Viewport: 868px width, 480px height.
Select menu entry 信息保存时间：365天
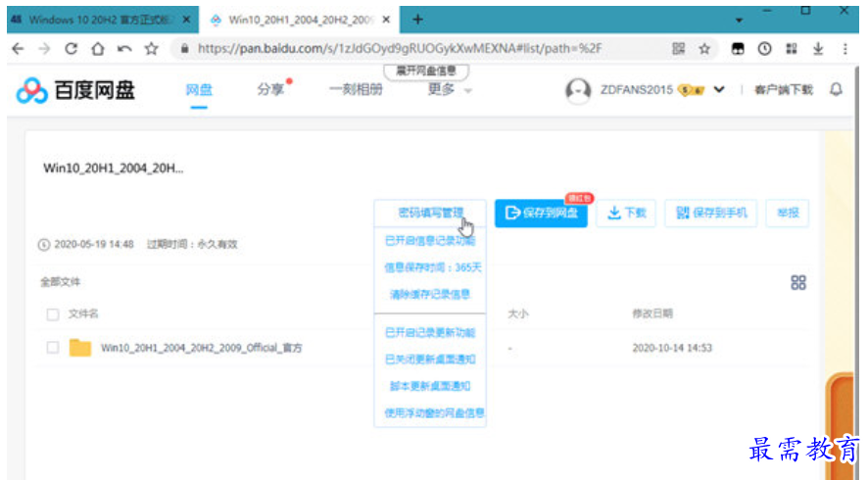coord(432,267)
